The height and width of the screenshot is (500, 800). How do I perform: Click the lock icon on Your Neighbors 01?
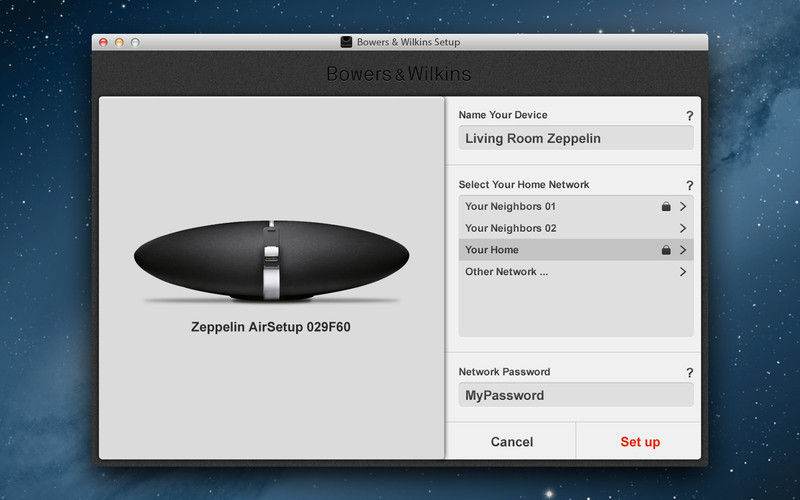click(666, 206)
